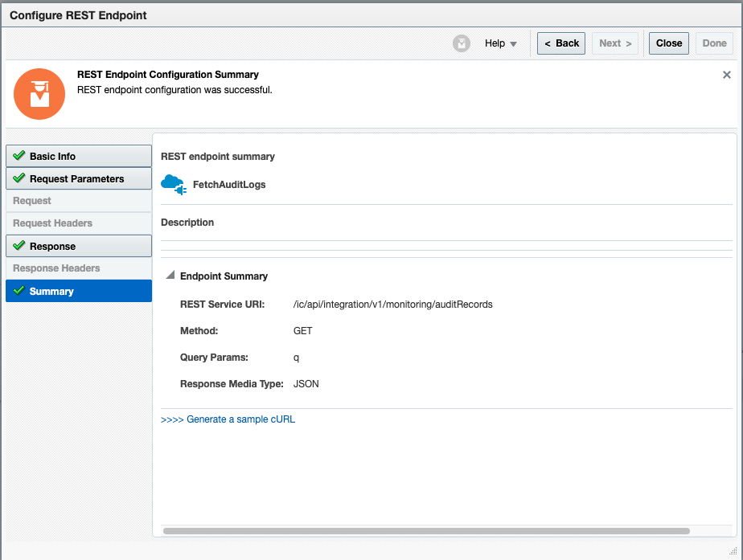Click the checkmark beside Request Parameters
Viewport: 743px width, 560px height.
[18, 178]
